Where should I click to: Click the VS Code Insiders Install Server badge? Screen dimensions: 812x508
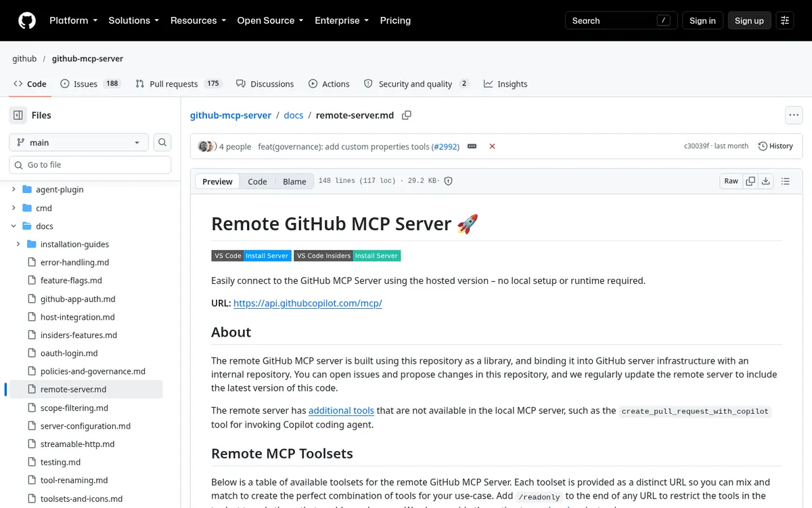[348, 255]
